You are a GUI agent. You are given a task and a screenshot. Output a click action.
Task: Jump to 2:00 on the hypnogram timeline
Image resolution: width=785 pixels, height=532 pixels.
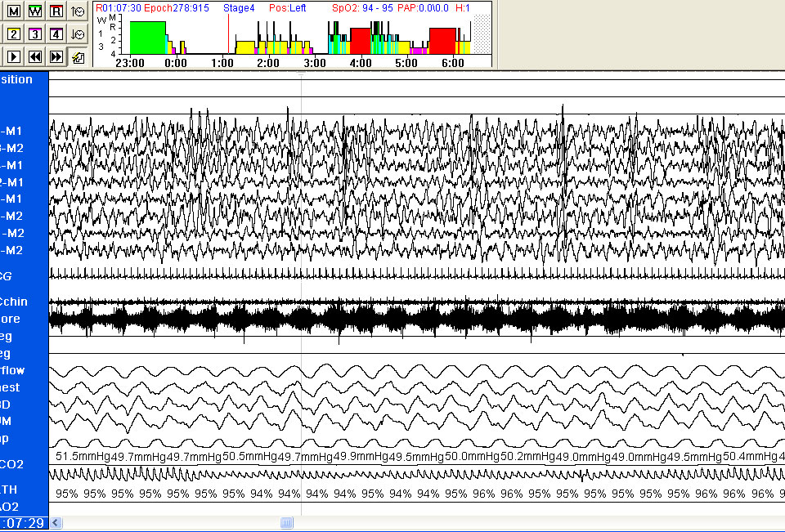(267, 62)
